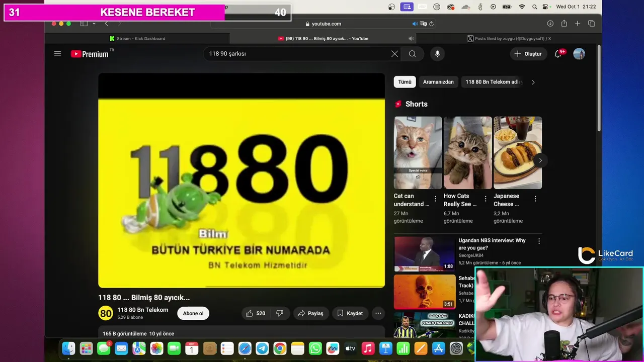
Task: Show Safari downloads
Action: (550, 24)
